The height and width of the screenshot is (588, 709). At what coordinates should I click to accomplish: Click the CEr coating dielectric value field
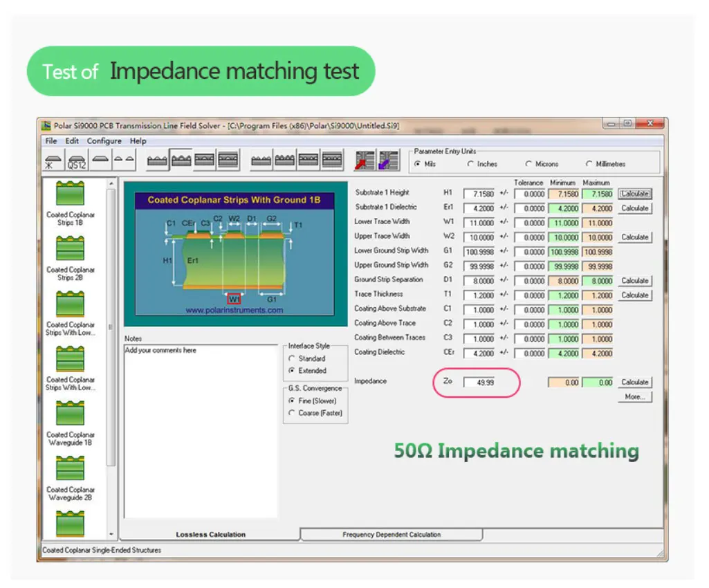coord(479,353)
